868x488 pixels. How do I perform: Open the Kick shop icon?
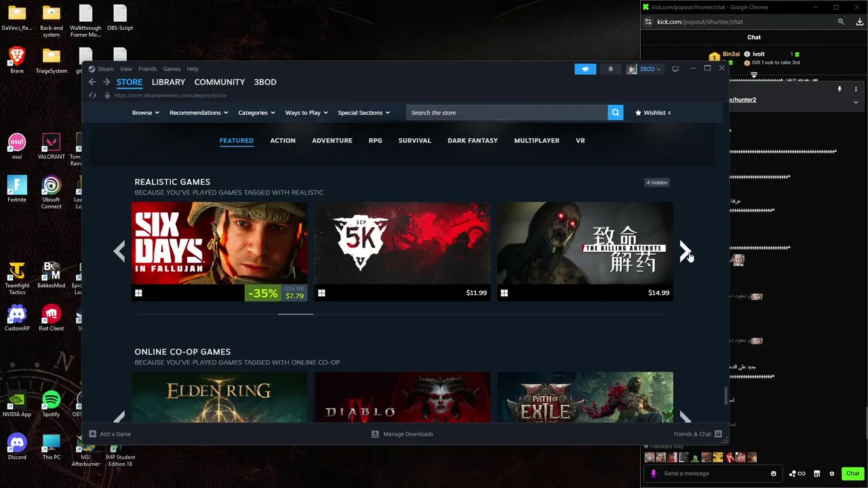click(x=817, y=473)
